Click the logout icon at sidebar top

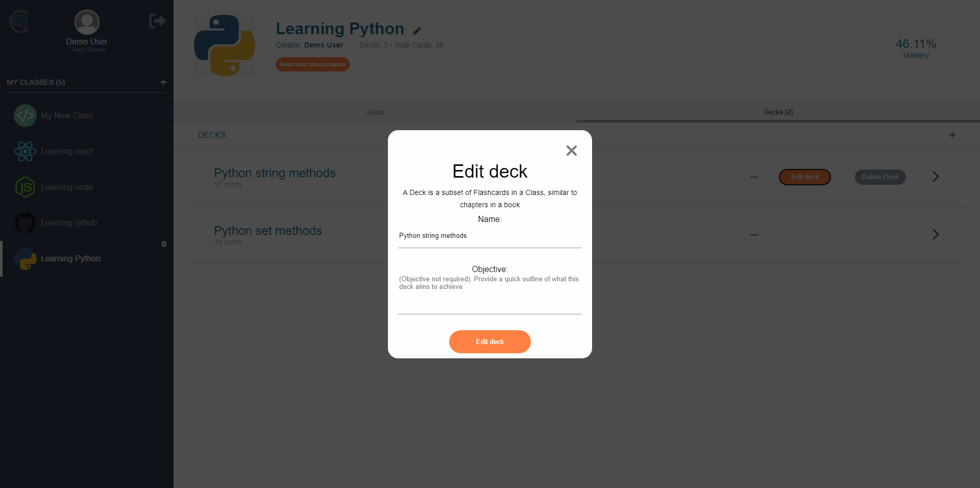tap(157, 21)
